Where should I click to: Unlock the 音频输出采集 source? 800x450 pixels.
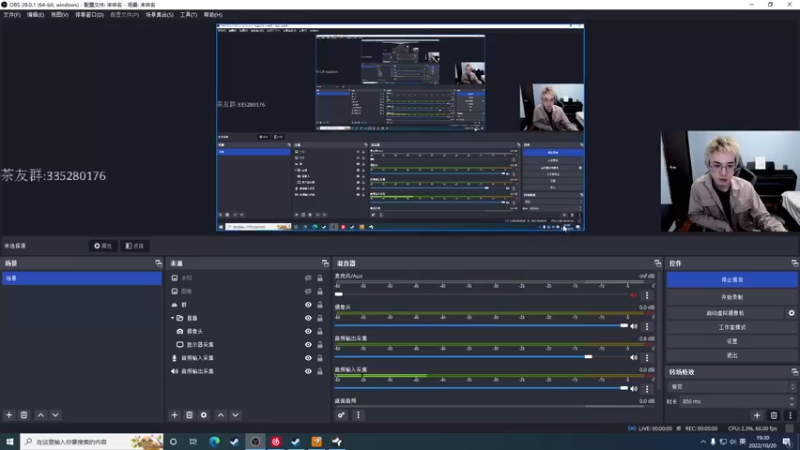[x=320, y=371]
